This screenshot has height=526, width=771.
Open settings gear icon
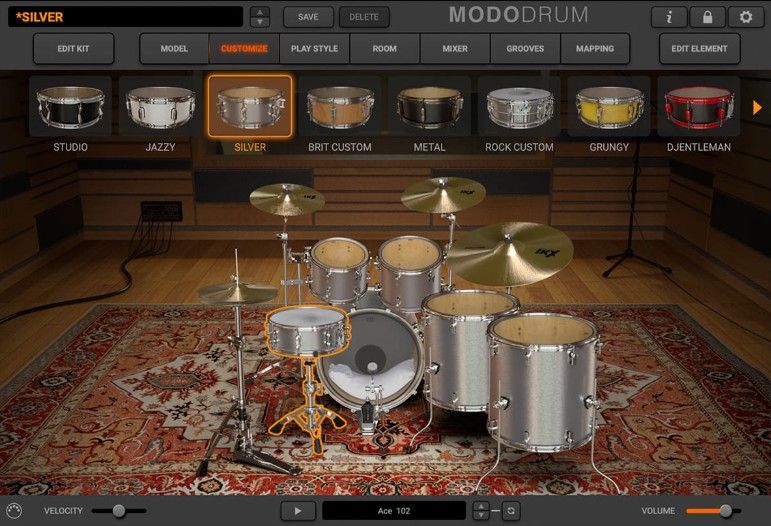point(745,17)
